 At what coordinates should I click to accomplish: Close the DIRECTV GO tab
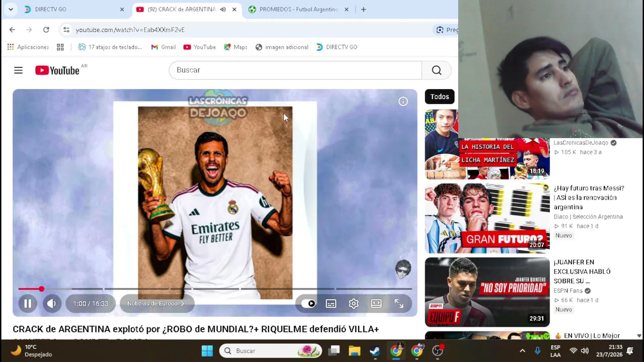pos(122,10)
